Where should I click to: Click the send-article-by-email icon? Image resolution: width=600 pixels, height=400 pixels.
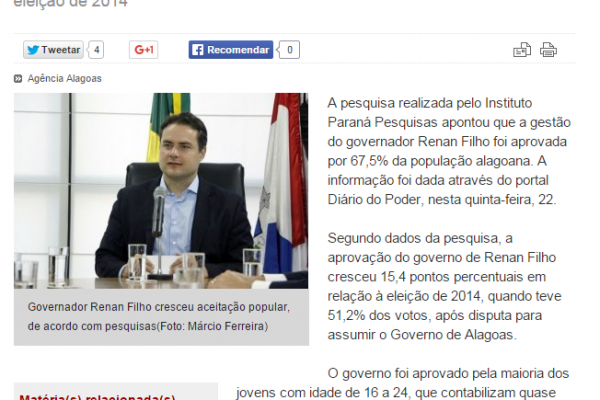[x=522, y=50]
